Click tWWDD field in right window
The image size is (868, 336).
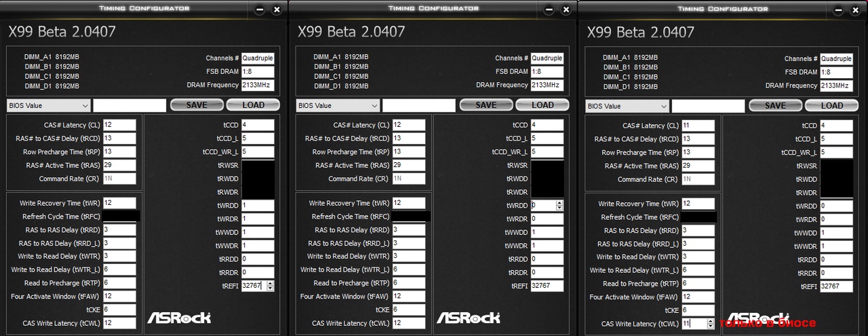836,233
